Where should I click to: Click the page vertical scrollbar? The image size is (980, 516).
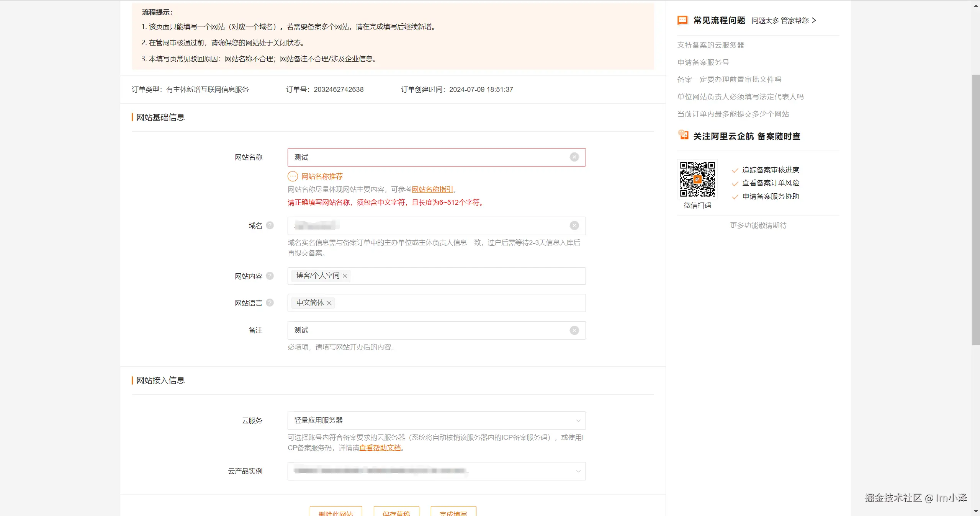tap(975, 211)
